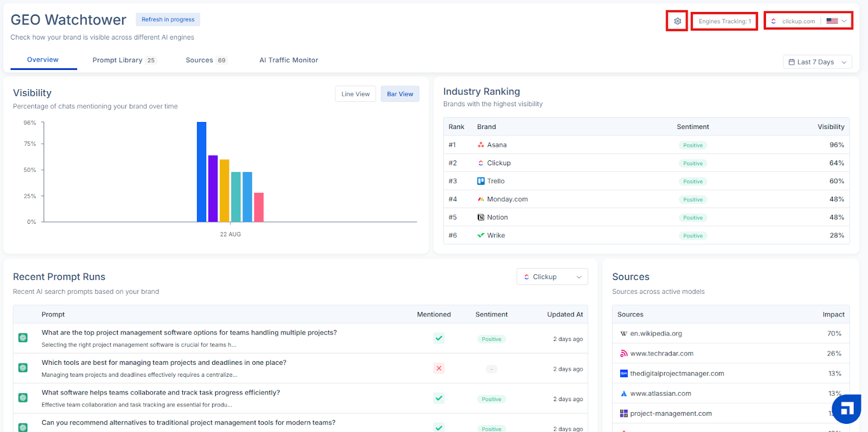Switch Visibility chart to Bar View
This screenshot has width=868, height=432.
[x=400, y=94]
